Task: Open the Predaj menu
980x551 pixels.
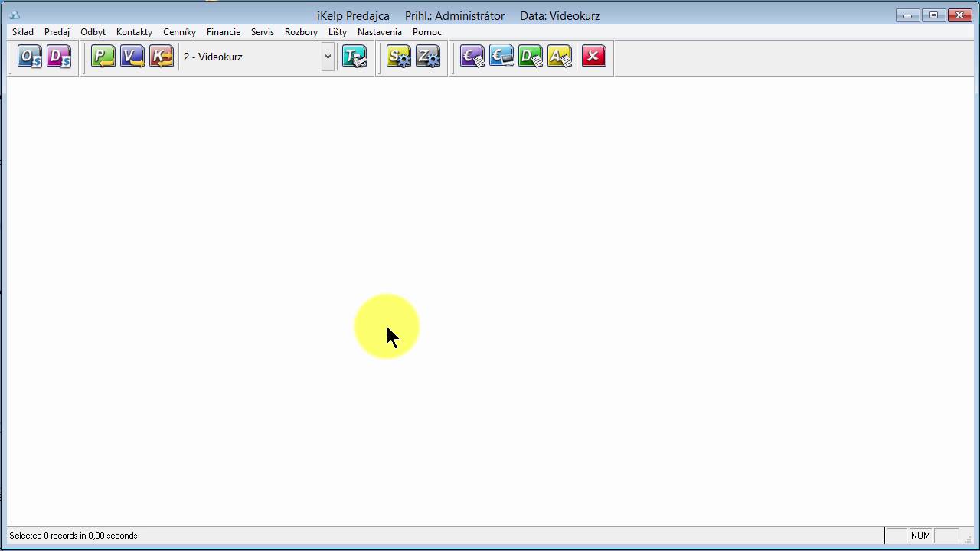Action: (57, 32)
